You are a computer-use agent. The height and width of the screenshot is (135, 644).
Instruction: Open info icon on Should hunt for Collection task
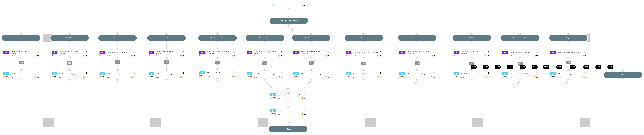[488, 52]
